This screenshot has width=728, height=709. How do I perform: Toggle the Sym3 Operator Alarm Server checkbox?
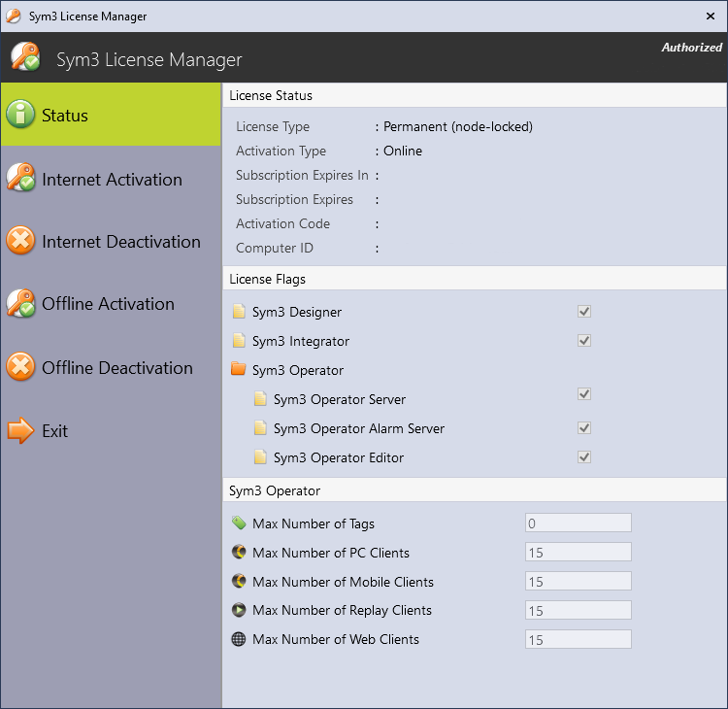click(584, 428)
